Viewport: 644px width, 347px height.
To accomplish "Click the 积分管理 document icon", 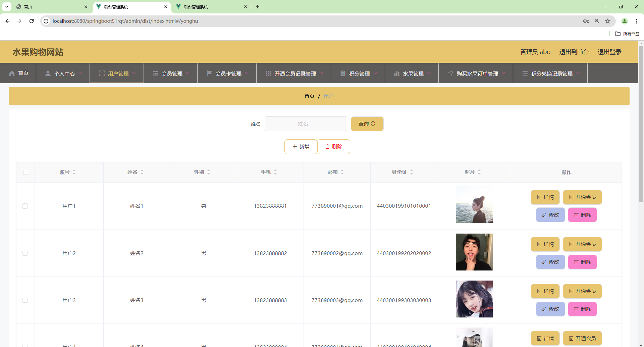I will [x=343, y=73].
